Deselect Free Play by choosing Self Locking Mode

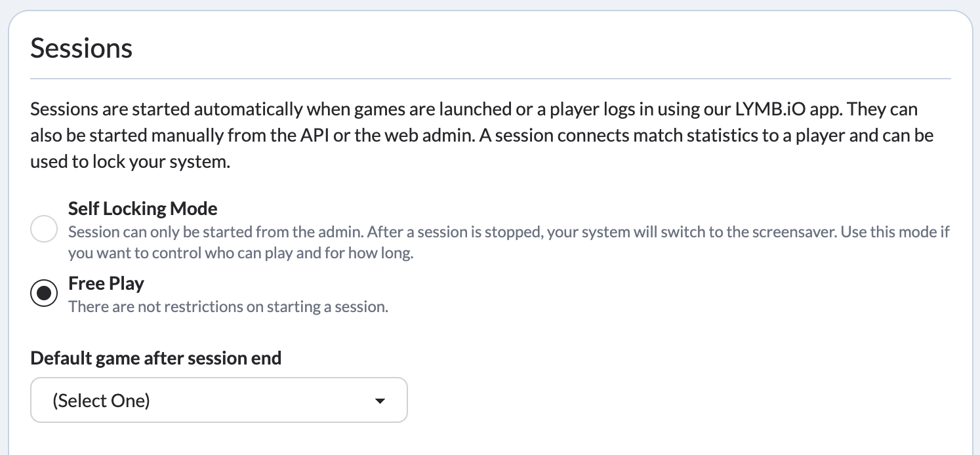tap(44, 229)
